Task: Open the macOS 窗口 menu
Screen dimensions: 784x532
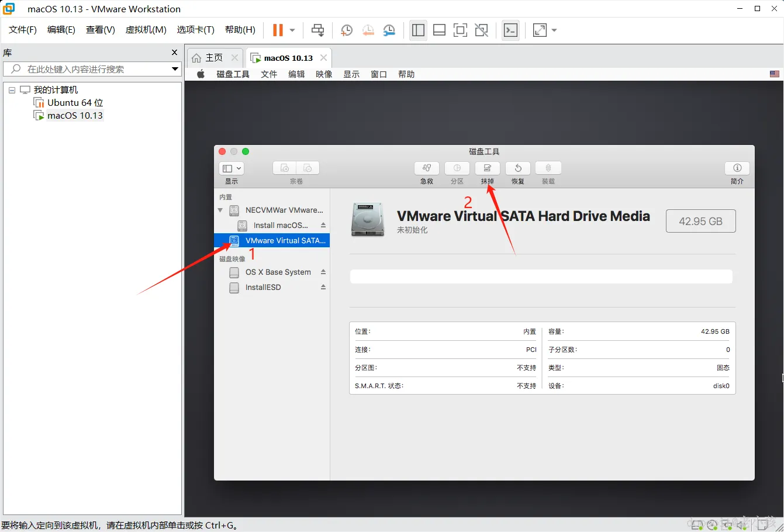Action: [379, 74]
